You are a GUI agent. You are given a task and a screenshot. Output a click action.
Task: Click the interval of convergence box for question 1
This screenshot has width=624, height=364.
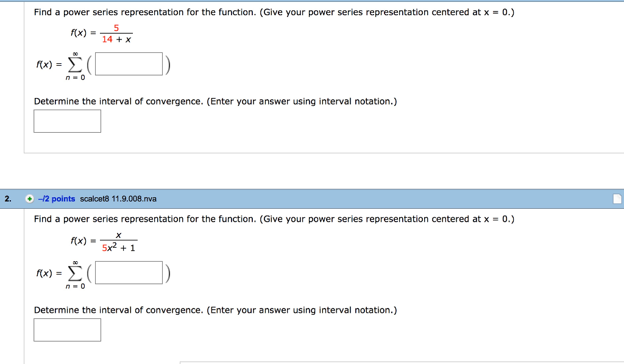[67, 121]
